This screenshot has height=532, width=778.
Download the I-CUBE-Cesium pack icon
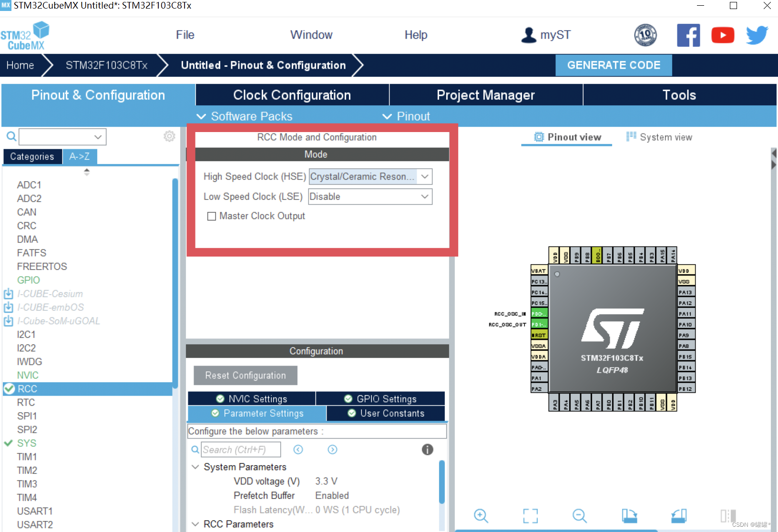click(9, 294)
